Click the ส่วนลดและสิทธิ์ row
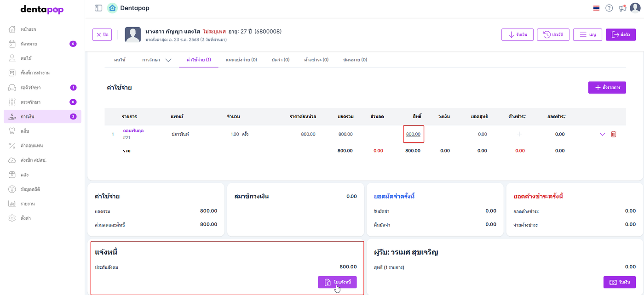This screenshot has width=644, height=295. (x=156, y=225)
